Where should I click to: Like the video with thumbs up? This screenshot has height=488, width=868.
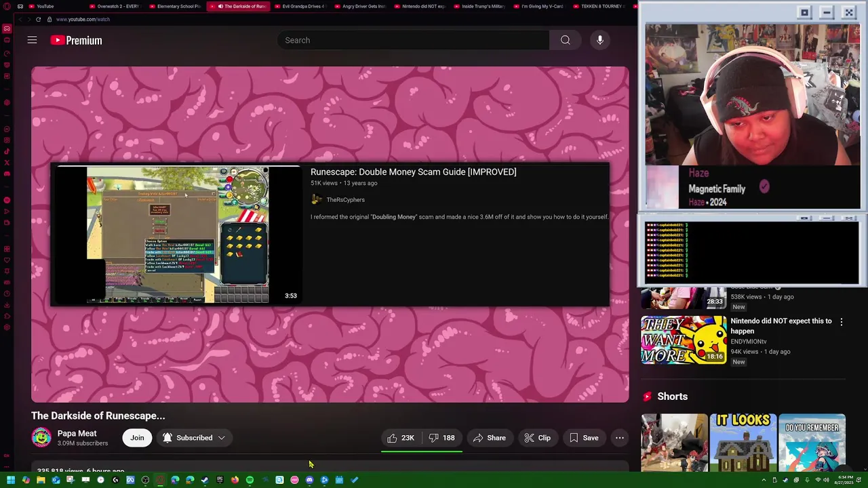tap(400, 438)
